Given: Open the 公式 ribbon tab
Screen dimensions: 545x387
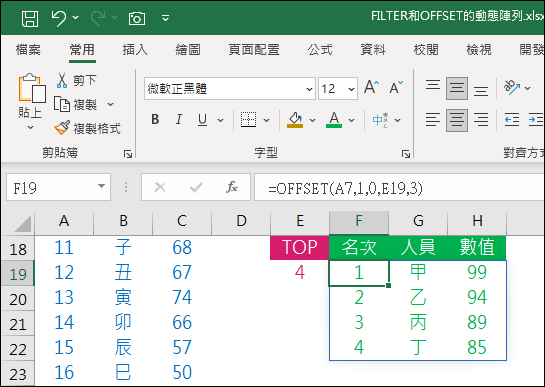Looking at the screenshot, I should pos(320,50).
